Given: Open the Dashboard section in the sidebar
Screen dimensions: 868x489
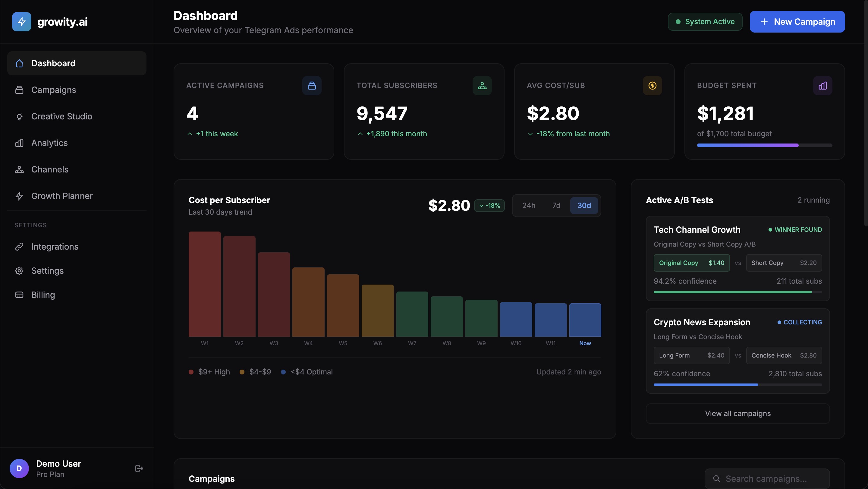Looking at the screenshot, I should click(53, 63).
